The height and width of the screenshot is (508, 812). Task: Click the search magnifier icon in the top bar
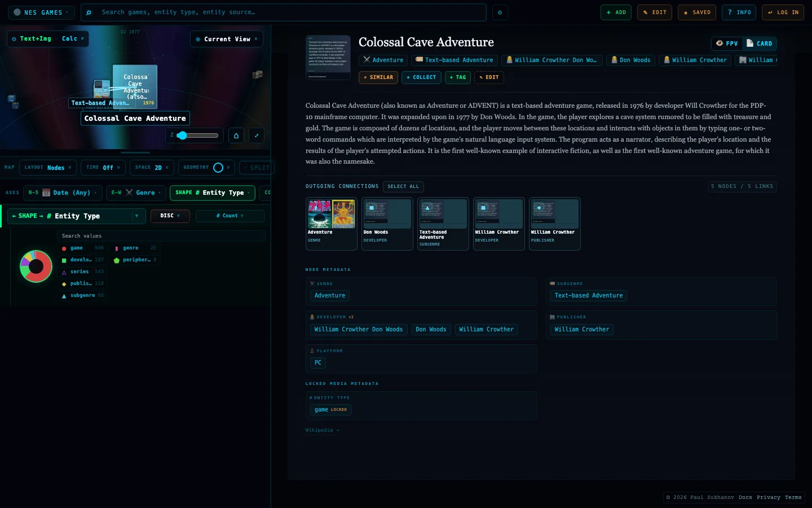coord(89,12)
